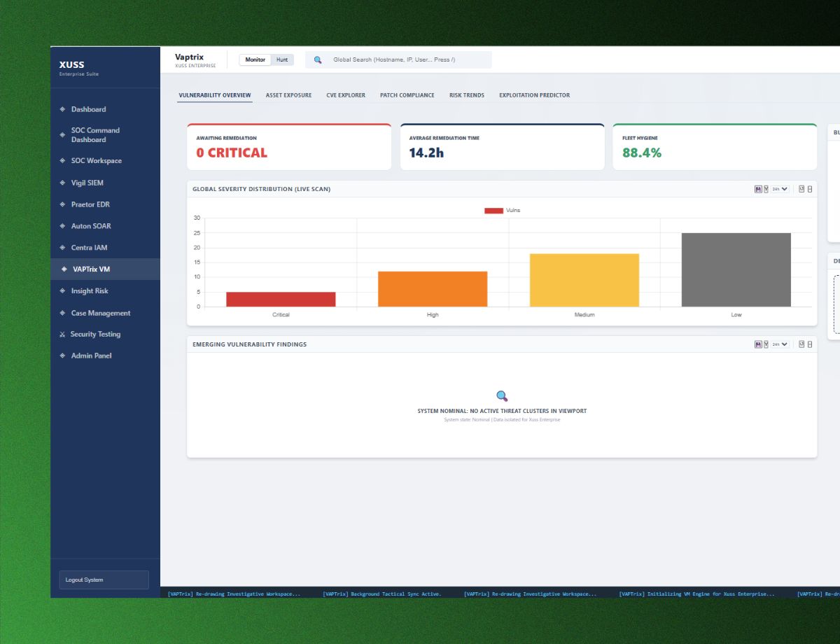Image resolution: width=840 pixels, height=644 pixels.
Task: Select the Praetor EDR diamond icon
Action: click(63, 204)
